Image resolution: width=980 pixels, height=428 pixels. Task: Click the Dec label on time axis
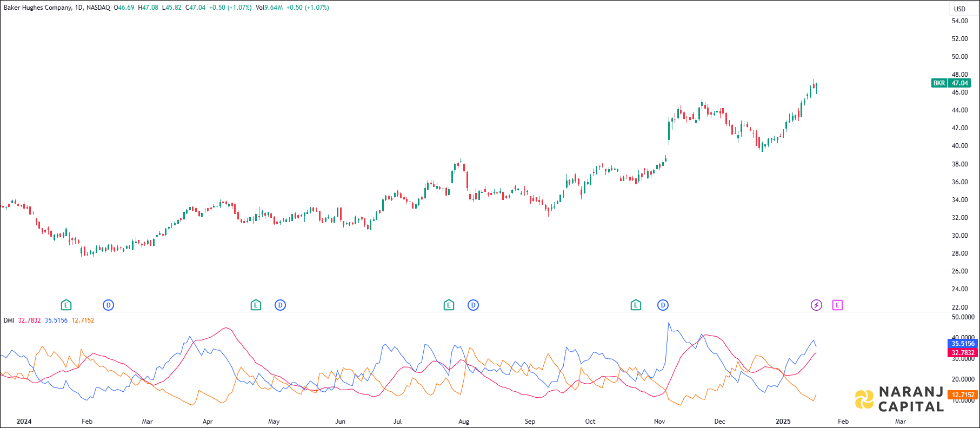click(719, 422)
